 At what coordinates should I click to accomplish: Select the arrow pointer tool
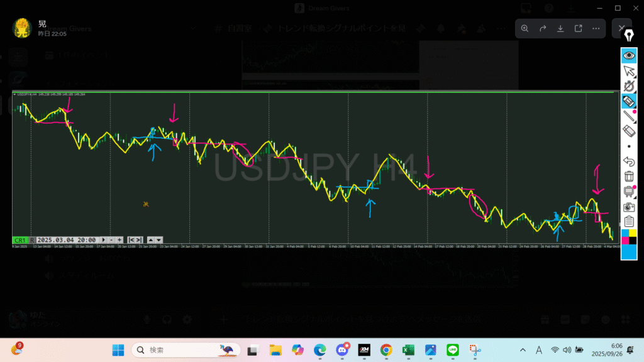pyautogui.click(x=629, y=70)
